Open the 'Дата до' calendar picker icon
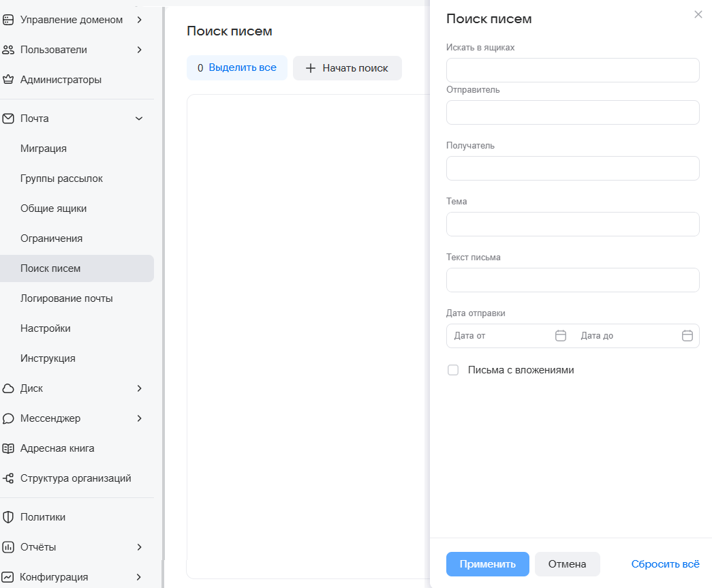This screenshot has height=588, width=712. click(687, 336)
